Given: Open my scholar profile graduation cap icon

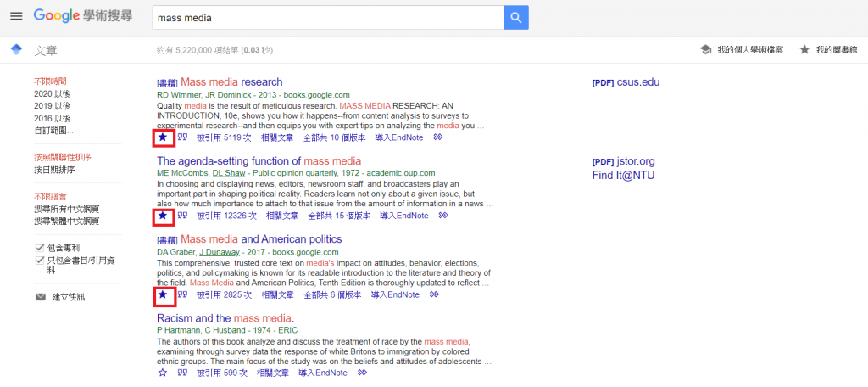Looking at the screenshot, I should pos(706,50).
